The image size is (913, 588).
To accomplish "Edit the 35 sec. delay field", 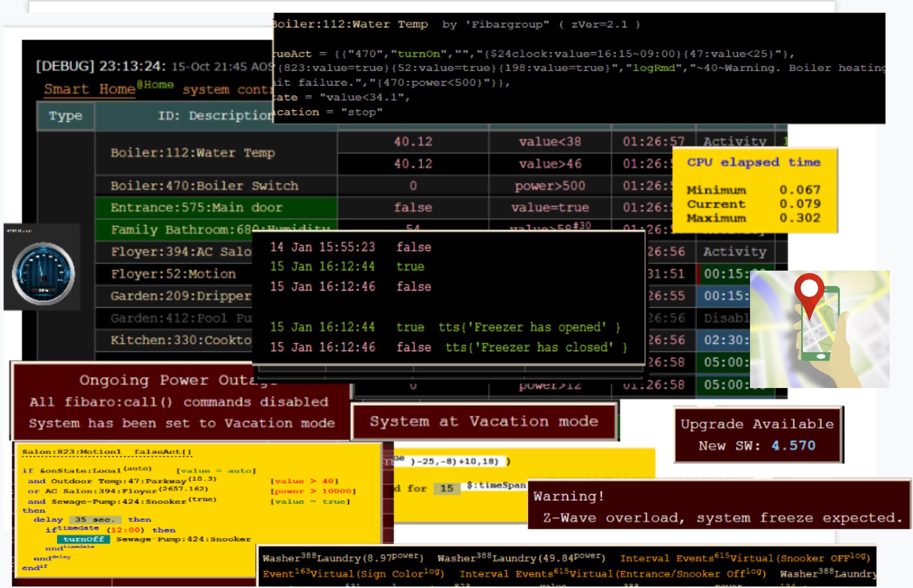I will coord(95,520).
